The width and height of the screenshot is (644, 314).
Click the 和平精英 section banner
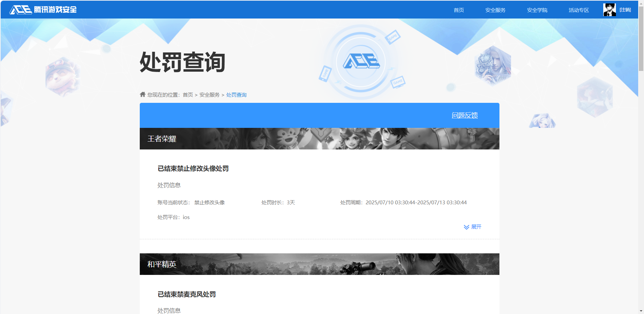[x=319, y=264]
